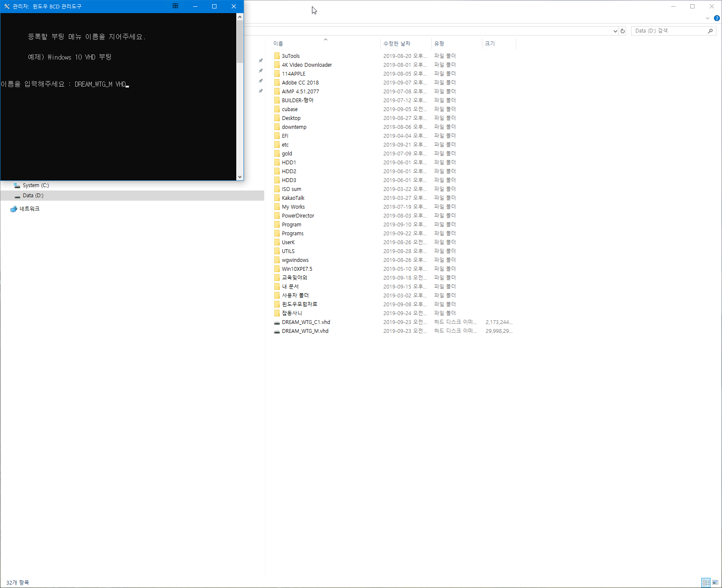Click the System (C:) drive icon

click(17, 185)
